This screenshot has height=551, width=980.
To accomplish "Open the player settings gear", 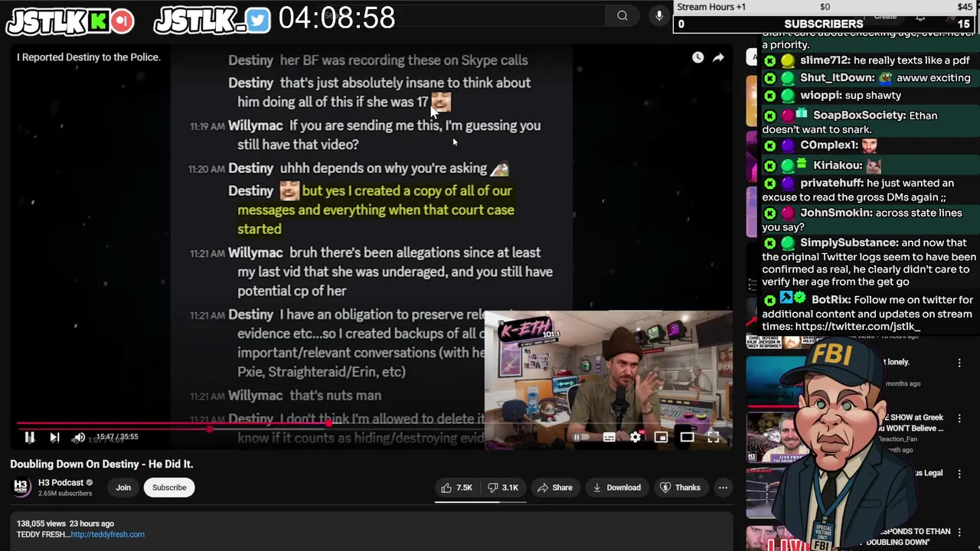I will [x=635, y=437].
